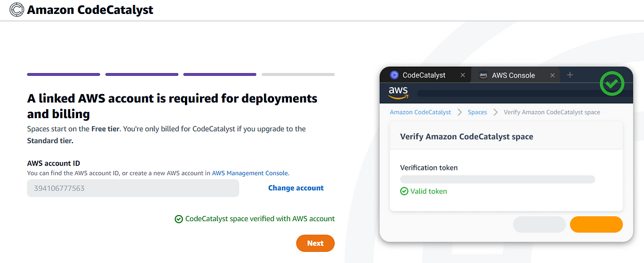This screenshot has width=644, height=263.
Task: Click the Next button
Action: point(315,243)
